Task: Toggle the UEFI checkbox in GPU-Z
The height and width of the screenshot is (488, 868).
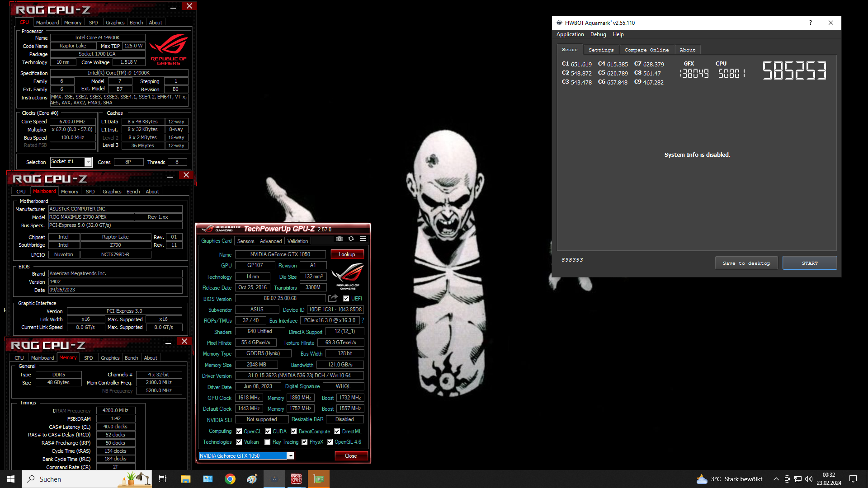Action: click(346, 299)
